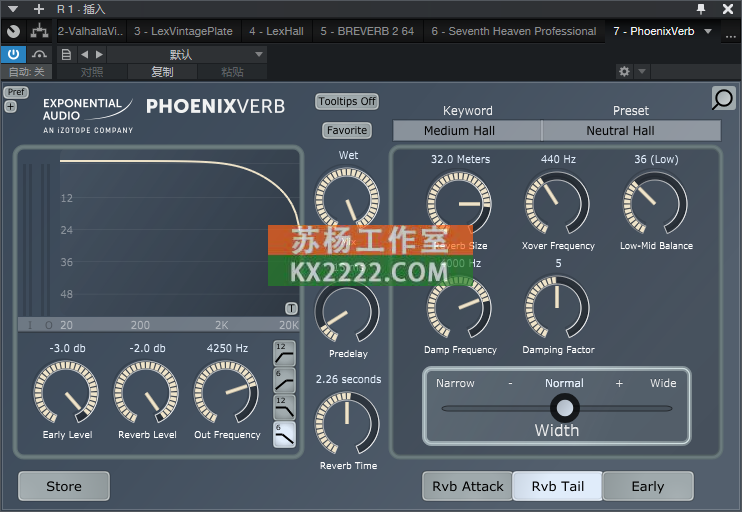Go to previous preset arrow
This screenshot has height=512, width=742.
(x=85, y=54)
